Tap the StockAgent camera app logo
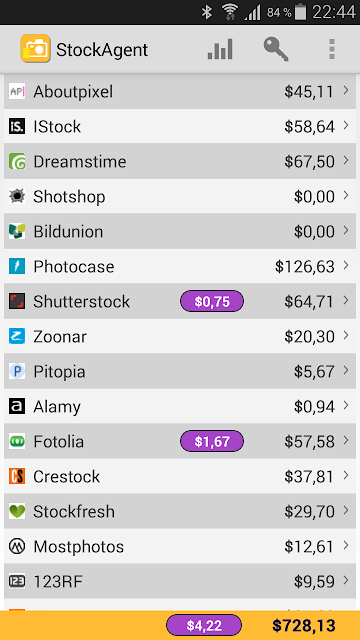This screenshot has width=360, height=640. coord(36,49)
